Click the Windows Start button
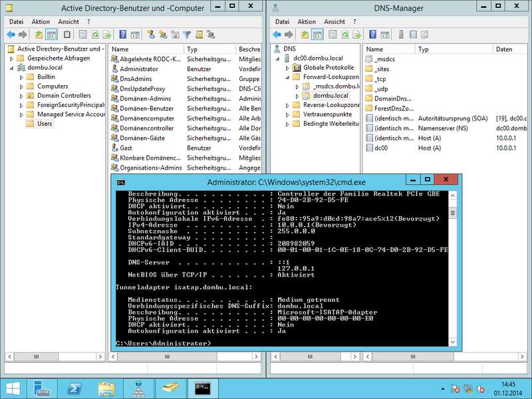 coord(12,387)
